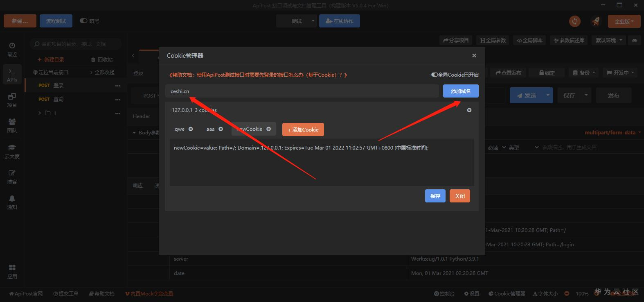Decrease zoom with the minus icon

click(567, 294)
